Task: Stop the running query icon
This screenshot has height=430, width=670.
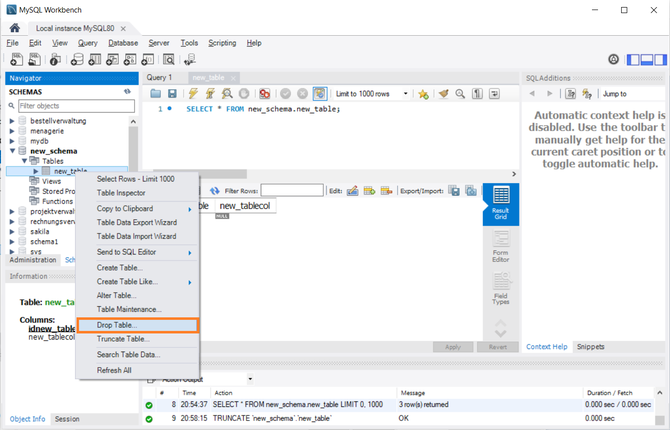Action: coord(244,94)
